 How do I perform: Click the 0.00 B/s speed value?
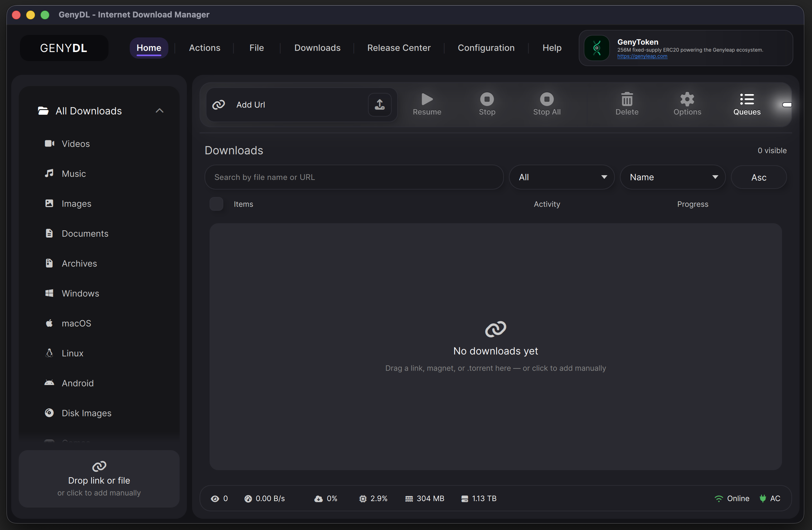pyautogui.click(x=270, y=499)
